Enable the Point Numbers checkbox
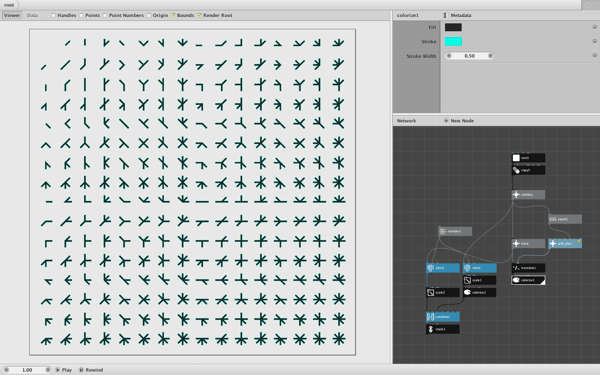The height and width of the screenshot is (375, 600). click(x=105, y=15)
